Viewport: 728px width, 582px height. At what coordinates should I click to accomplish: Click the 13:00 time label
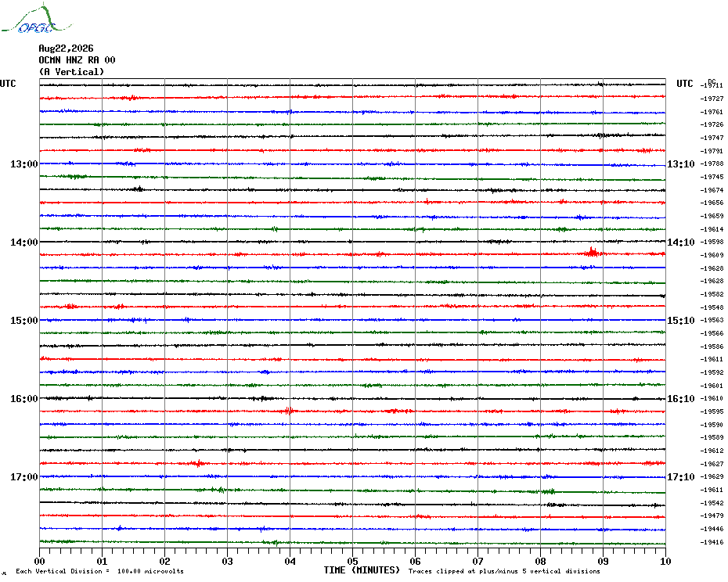[x=24, y=163]
